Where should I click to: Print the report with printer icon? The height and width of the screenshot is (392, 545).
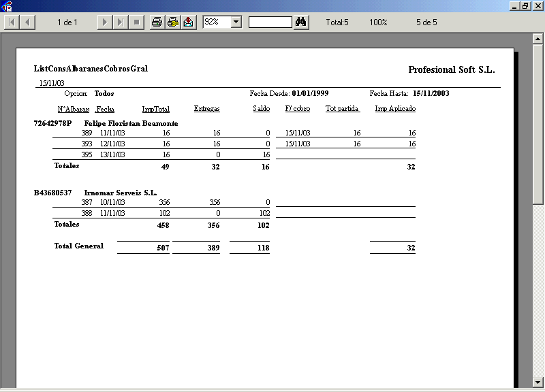click(157, 22)
